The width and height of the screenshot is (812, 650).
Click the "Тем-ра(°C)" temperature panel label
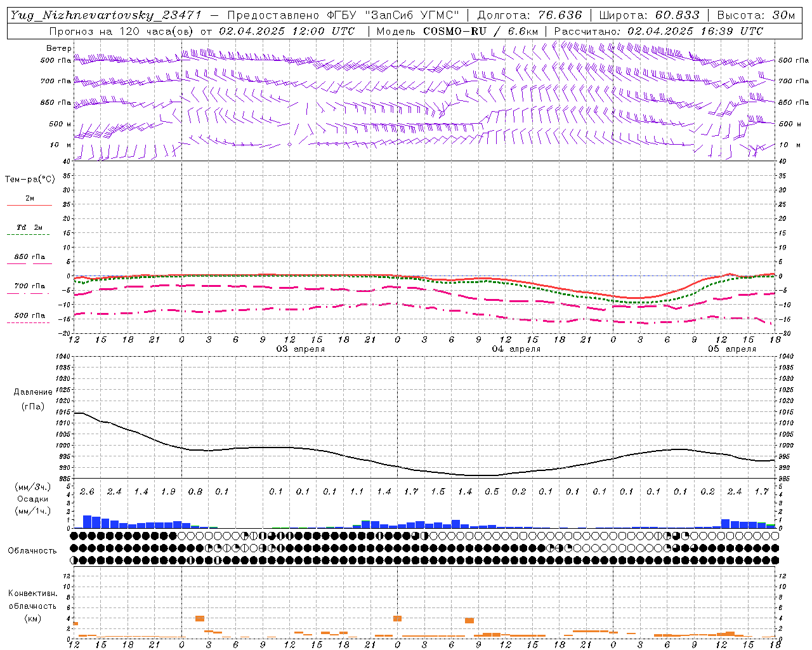(30, 180)
